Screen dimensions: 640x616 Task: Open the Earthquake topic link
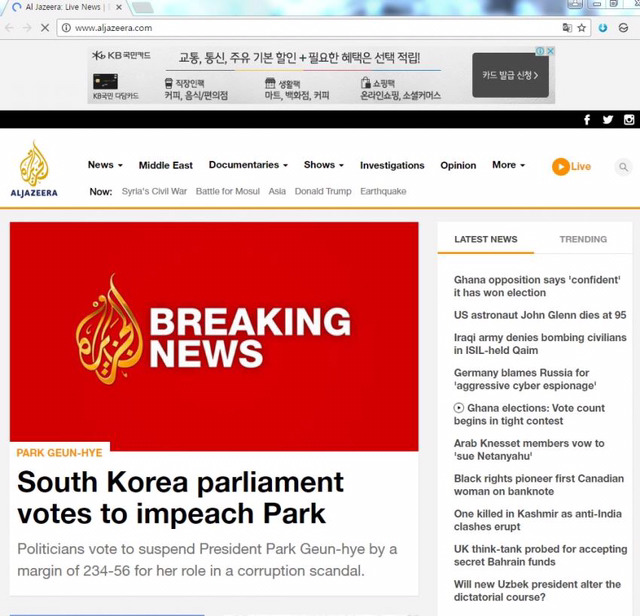coord(383,191)
